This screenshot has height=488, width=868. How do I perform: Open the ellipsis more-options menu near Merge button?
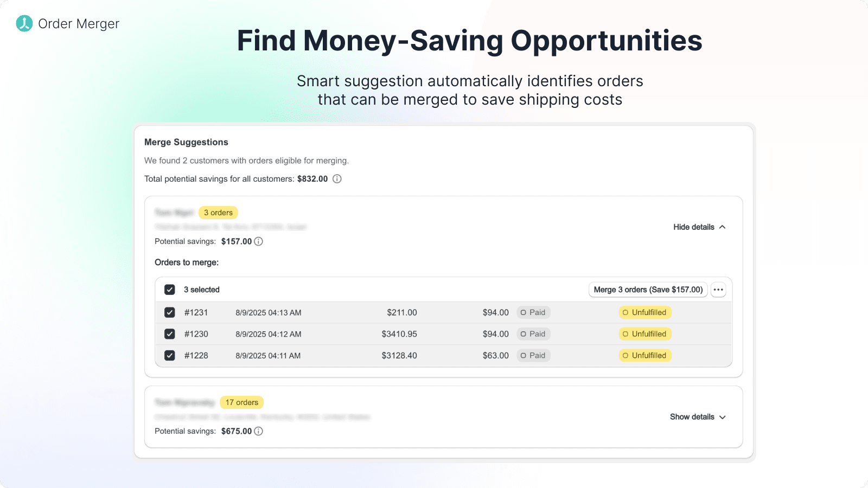point(718,290)
